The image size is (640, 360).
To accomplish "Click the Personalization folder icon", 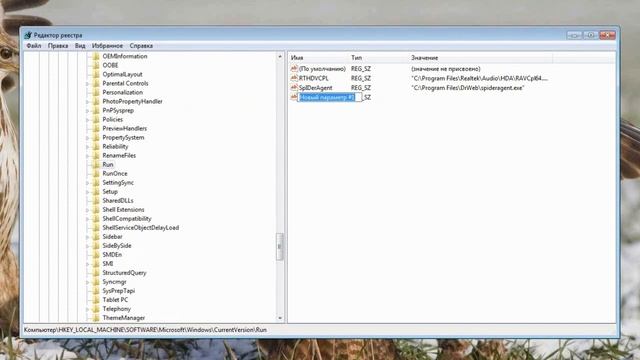I will pyautogui.click(x=96, y=92).
